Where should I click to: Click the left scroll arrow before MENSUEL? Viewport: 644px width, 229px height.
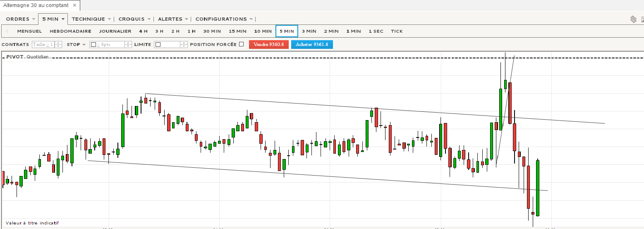coord(7,31)
